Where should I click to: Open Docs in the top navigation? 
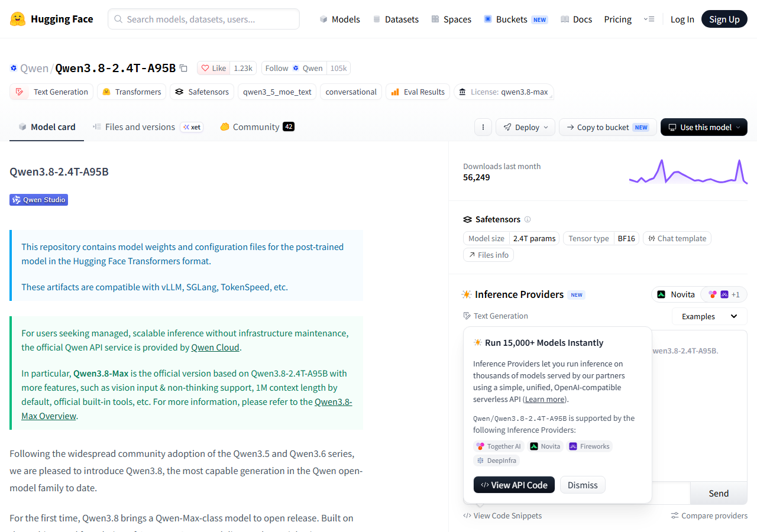click(x=576, y=19)
